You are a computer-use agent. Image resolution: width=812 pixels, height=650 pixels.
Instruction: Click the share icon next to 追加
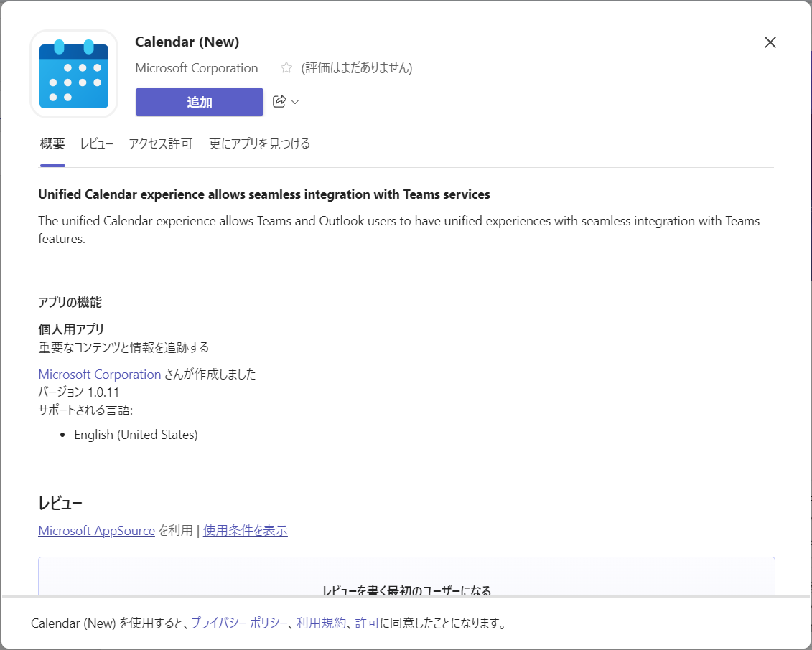point(279,101)
